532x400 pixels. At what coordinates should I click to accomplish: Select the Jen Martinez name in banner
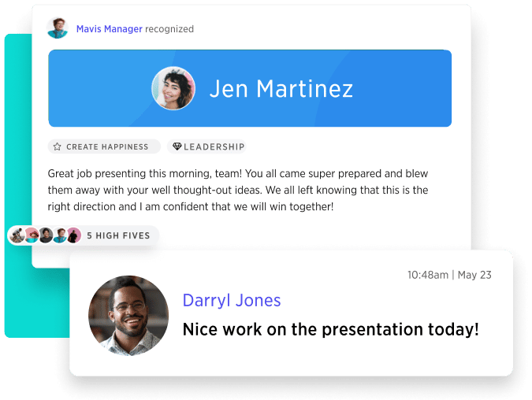point(281,89)
